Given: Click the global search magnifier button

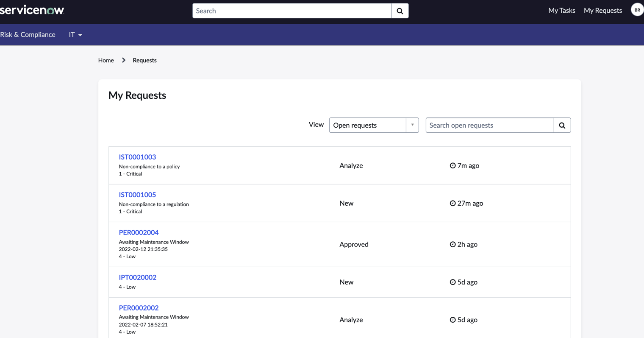Looking at the screenshot, I should pos(400,11).
